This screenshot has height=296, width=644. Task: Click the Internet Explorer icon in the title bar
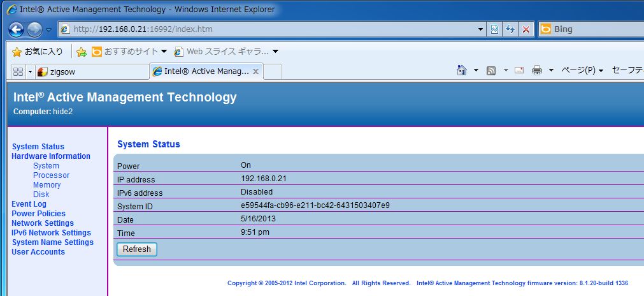pyautogui.click(x=12, y=9)
